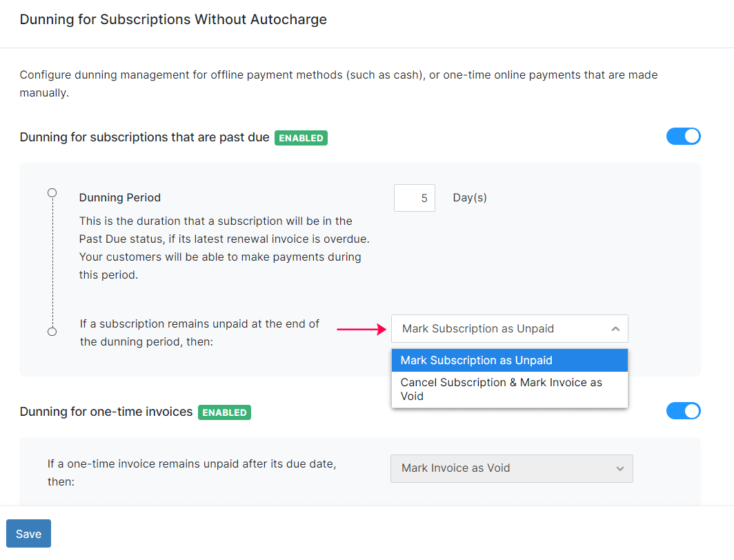
Task: Click the "Dunning Period" label
Action: pos(120,198)
